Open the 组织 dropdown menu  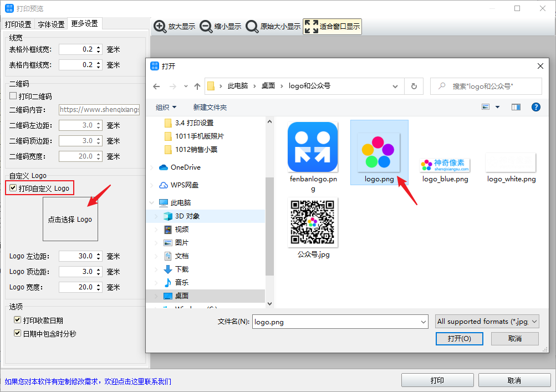tap(166, 107)
